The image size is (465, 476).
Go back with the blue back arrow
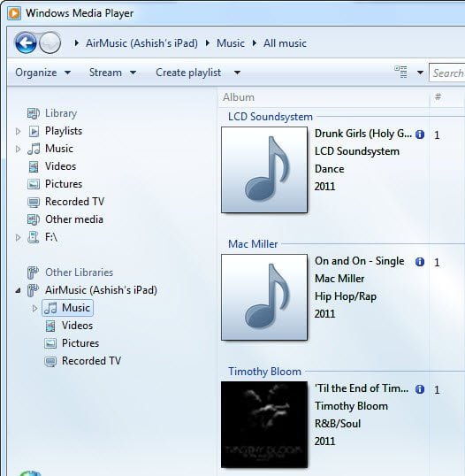[x=26, y=42]
